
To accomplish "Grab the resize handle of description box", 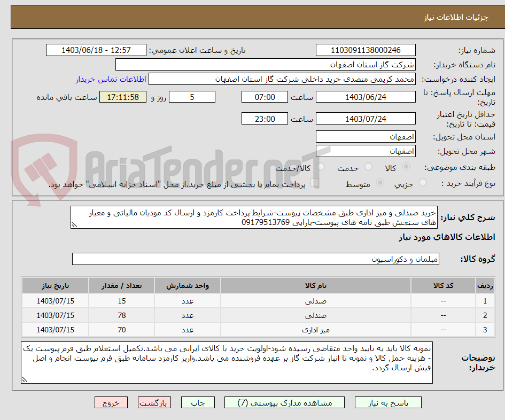I will (74, 225).
